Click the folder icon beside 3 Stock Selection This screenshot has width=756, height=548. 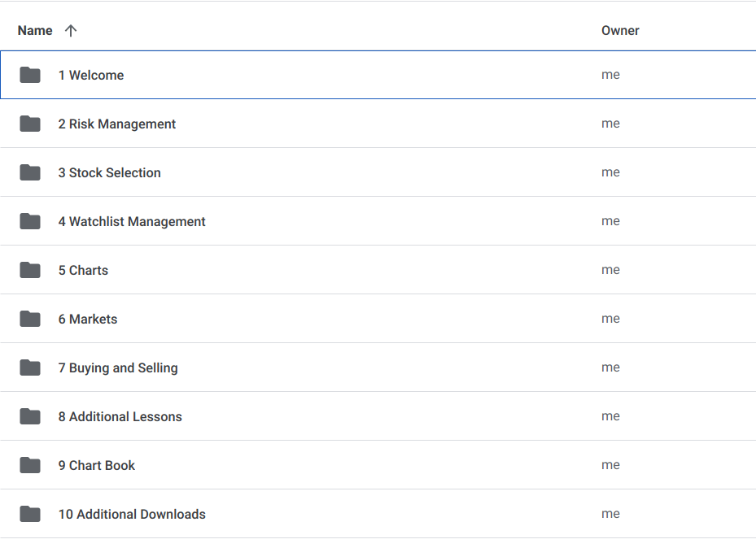[x=29, y=172]
